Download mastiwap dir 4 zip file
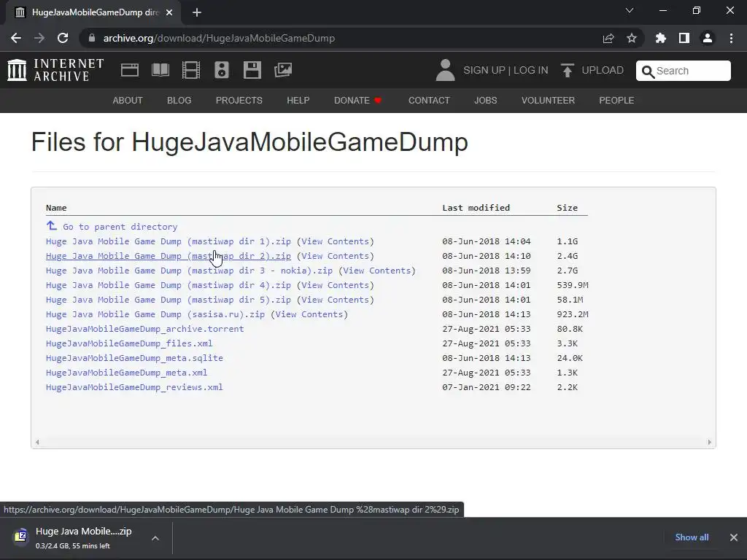 point(169,285)
